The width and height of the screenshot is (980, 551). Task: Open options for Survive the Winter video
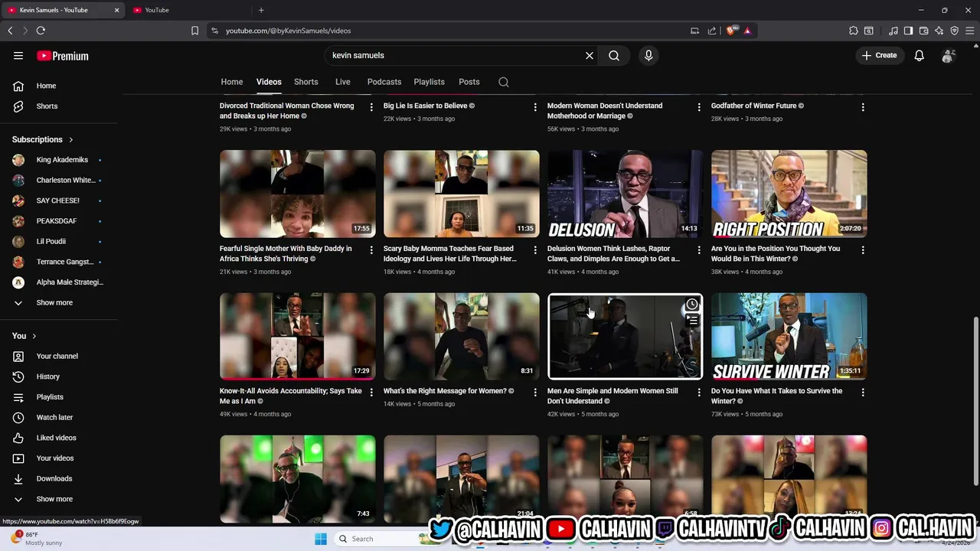[863, 392]
